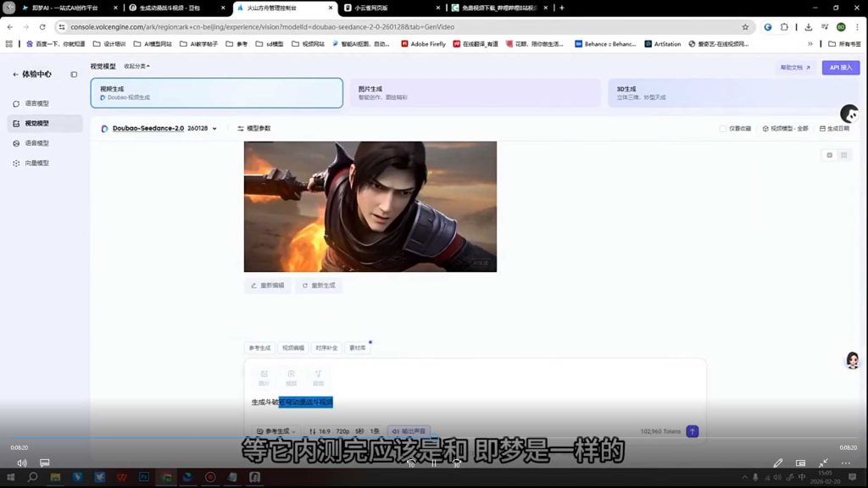The image size is (868, 488).
Task: Bookmark this page with the star icon
Action: click(745, 26)
